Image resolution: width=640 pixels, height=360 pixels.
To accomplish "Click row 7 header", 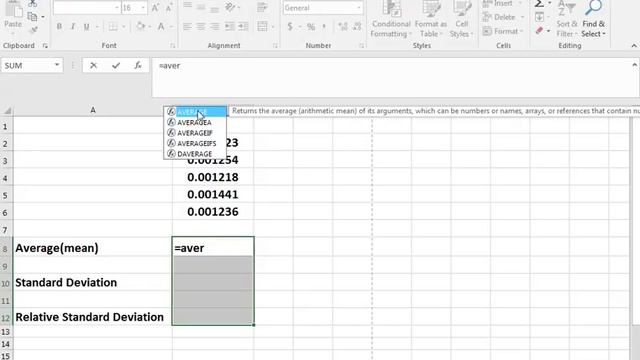I will click(6, 230).
